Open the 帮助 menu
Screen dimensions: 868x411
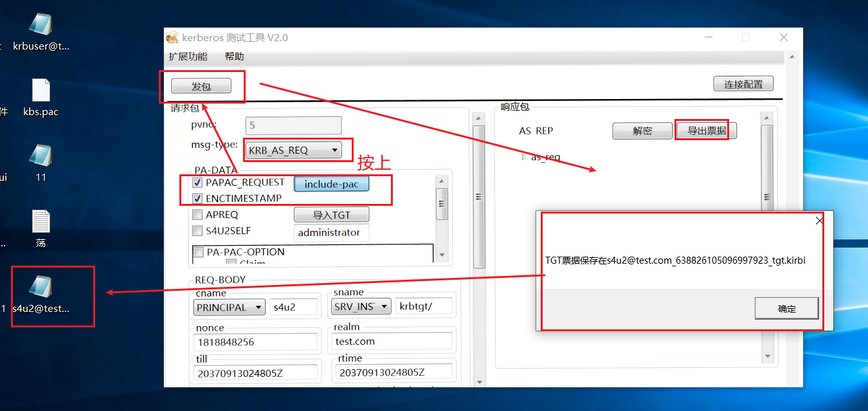tap(234, 57)
